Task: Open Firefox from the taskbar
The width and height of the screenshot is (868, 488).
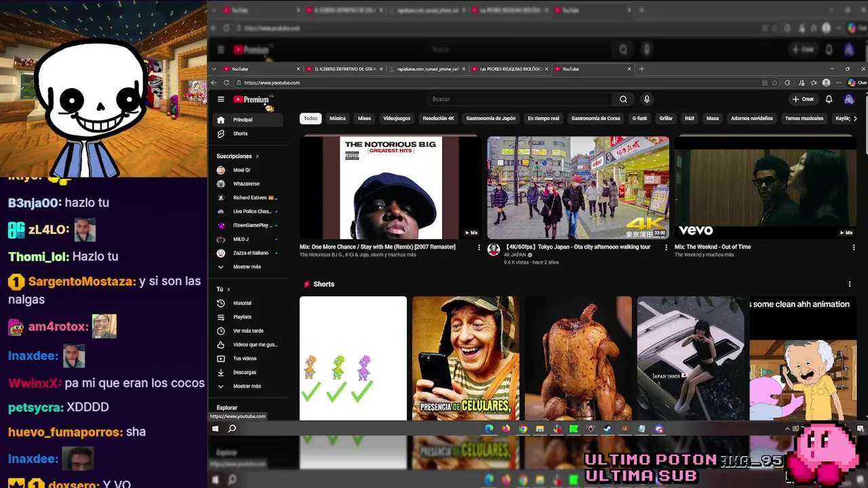Action: (506, 428)
